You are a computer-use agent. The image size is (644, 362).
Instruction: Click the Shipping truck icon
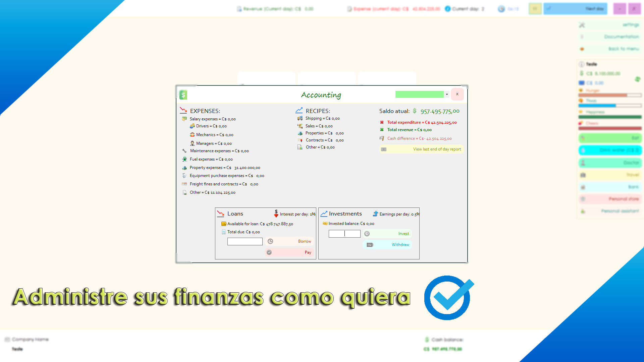pos(300,118)
